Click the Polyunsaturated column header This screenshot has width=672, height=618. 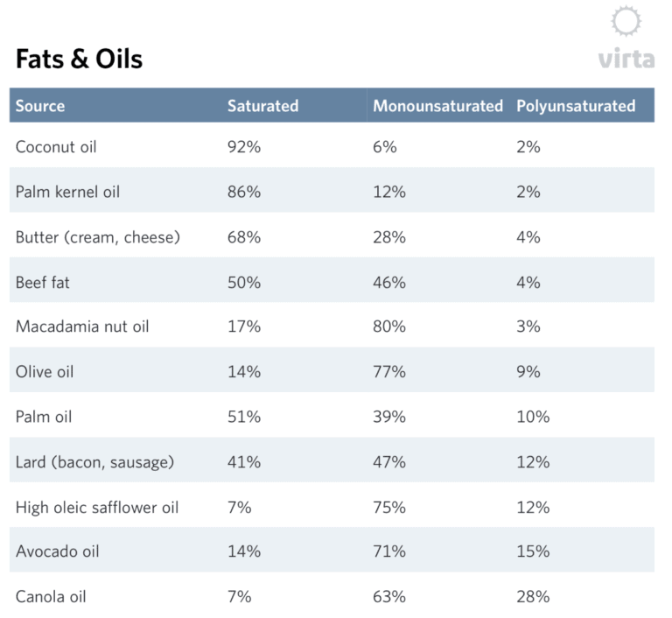pos(576,106)
